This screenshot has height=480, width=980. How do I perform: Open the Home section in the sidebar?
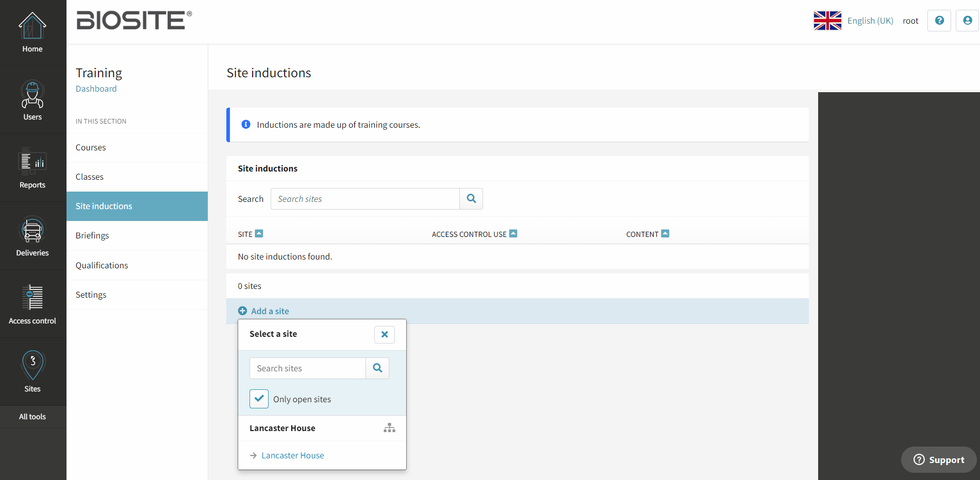[32, 33]
